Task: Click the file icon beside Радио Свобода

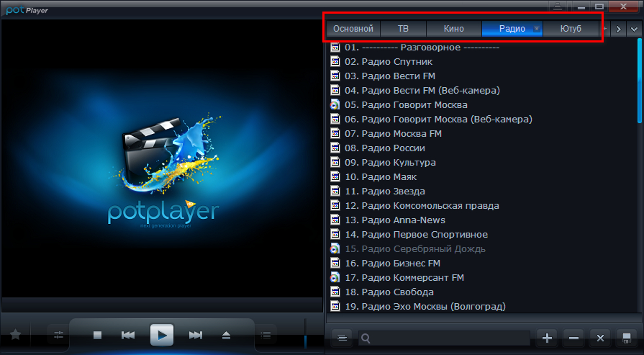Action: [x=335, y=292]
